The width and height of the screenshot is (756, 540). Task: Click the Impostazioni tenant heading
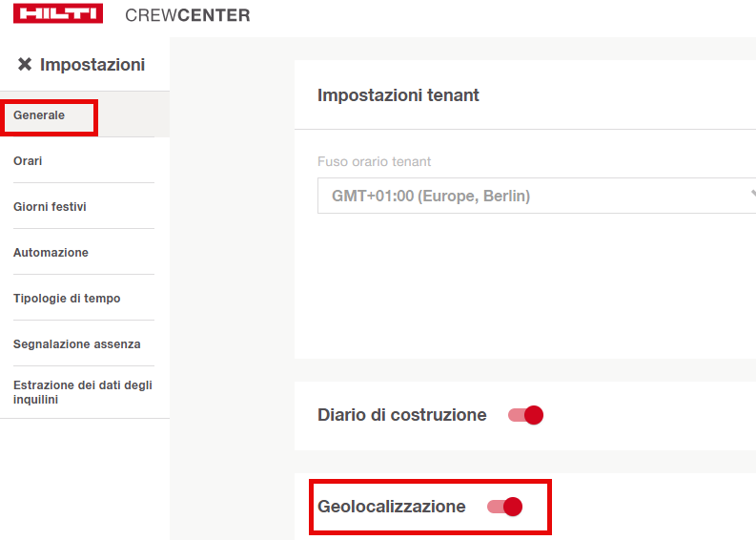(x=398, y=95)
